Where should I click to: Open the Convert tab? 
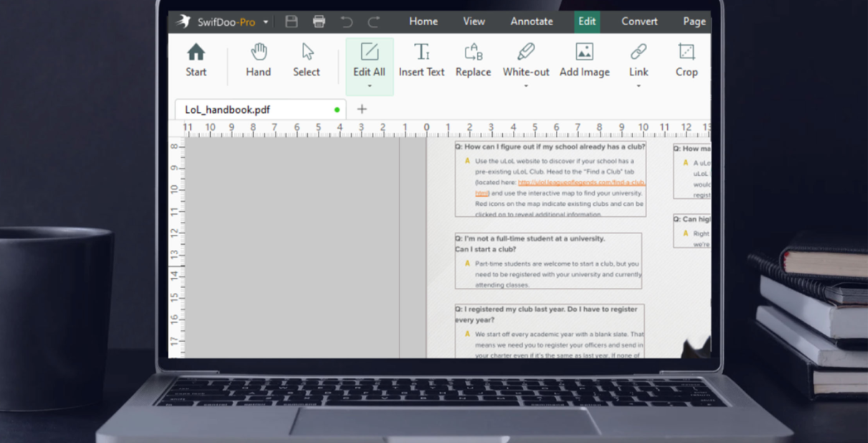point(639,22)
